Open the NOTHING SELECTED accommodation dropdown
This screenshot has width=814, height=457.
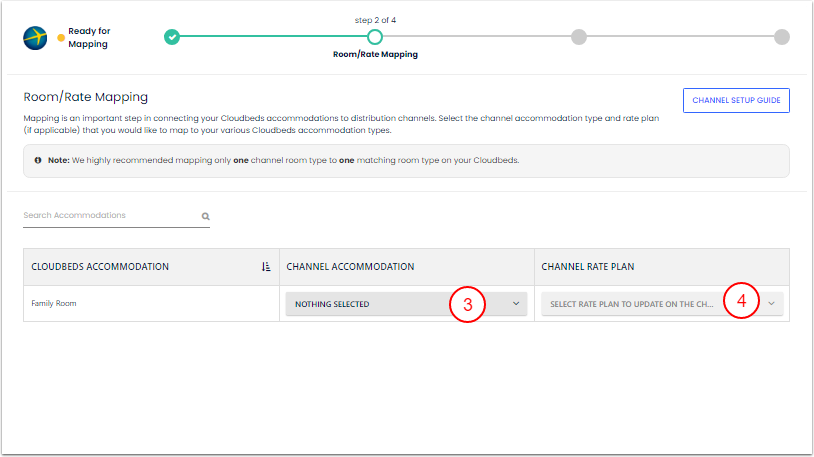coord(406,304)
